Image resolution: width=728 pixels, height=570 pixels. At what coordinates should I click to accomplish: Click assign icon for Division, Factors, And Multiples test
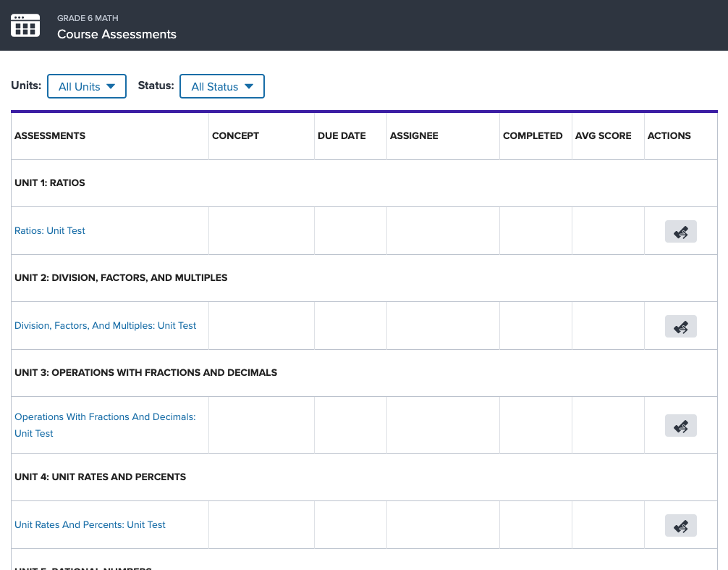(681, 326)
